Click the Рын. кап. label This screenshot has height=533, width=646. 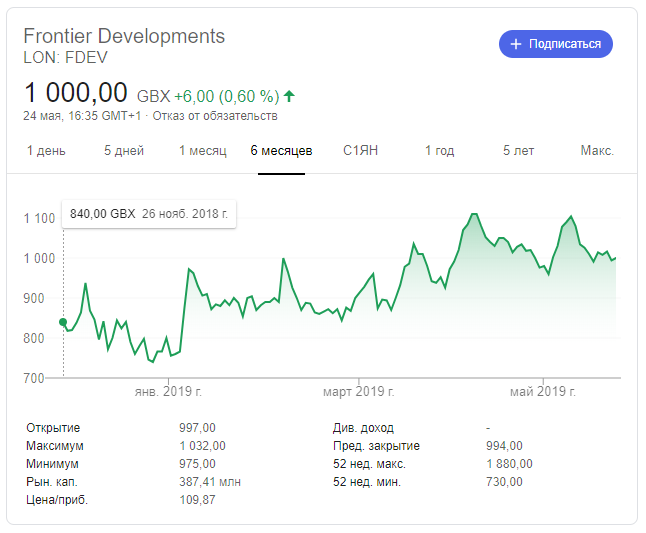pyautogui.click(x=52, y=482)
